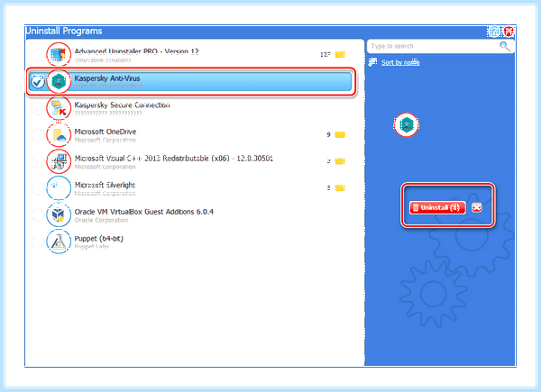Click the Microsoft Silverlight icon
This screenshot has width=541, height=392.
click(59, 188)
